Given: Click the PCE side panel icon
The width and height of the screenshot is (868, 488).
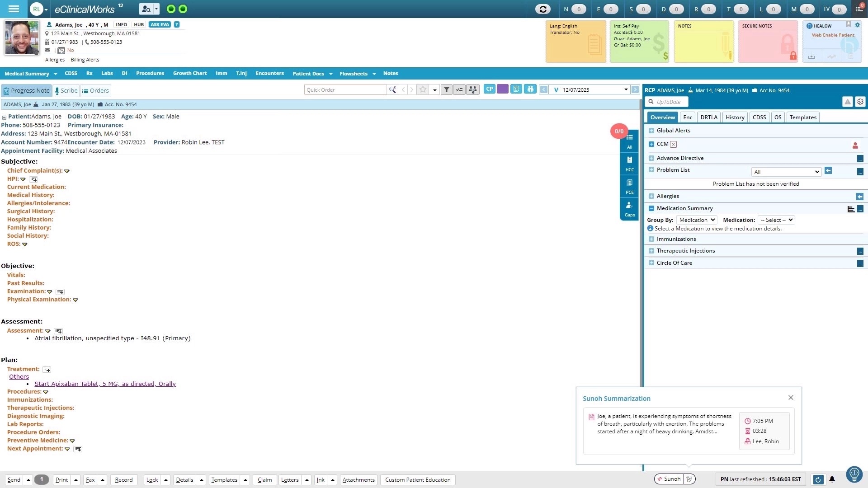Looking at the screenshot, I should pyautogui.click(x=629, y=186).
